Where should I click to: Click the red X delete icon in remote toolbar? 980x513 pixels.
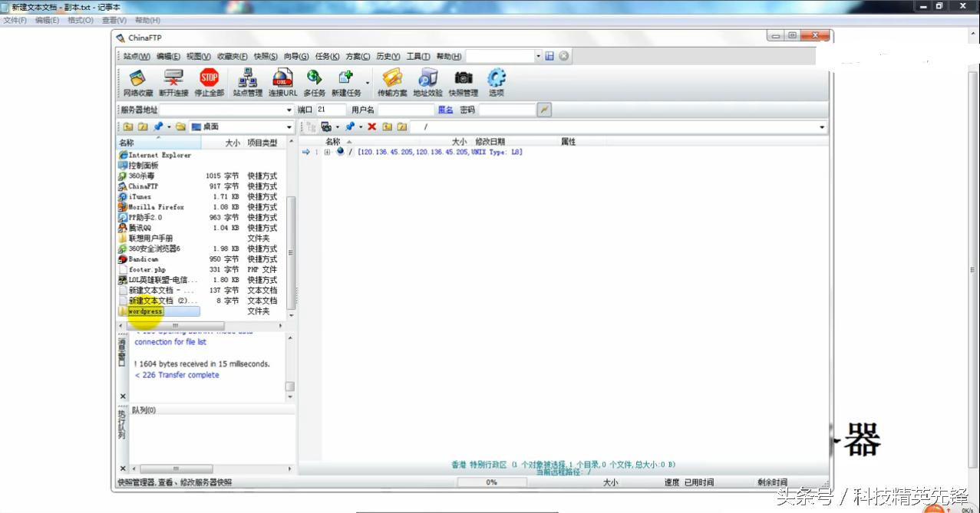coord(372,127)
